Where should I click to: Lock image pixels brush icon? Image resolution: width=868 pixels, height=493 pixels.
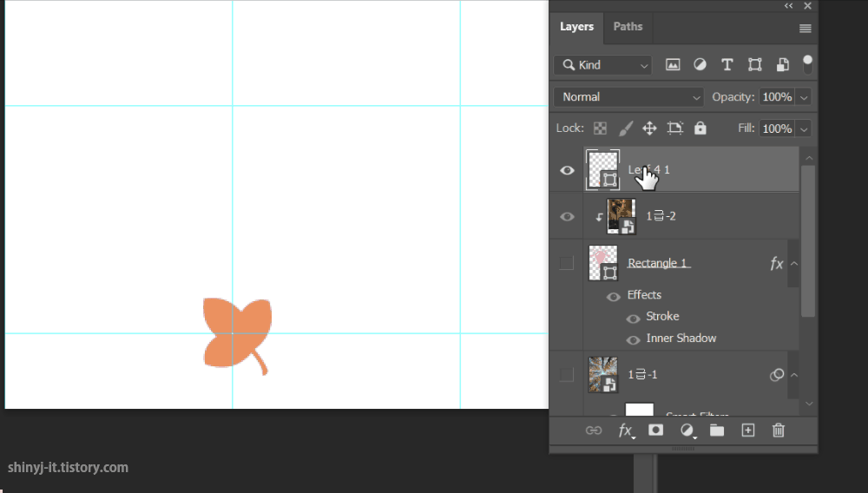click(626, 128)
